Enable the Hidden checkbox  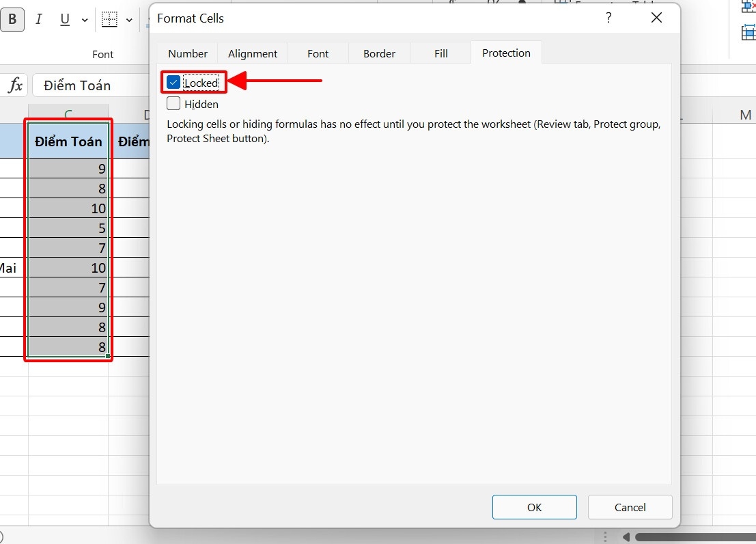point(173,103)
